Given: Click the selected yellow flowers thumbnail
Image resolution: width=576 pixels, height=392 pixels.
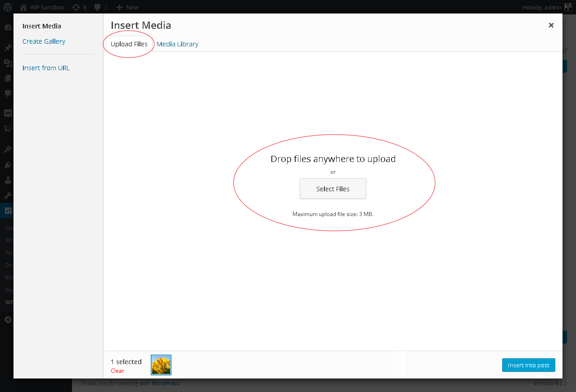Looking at the screenshot, I should tap(161, 365).
